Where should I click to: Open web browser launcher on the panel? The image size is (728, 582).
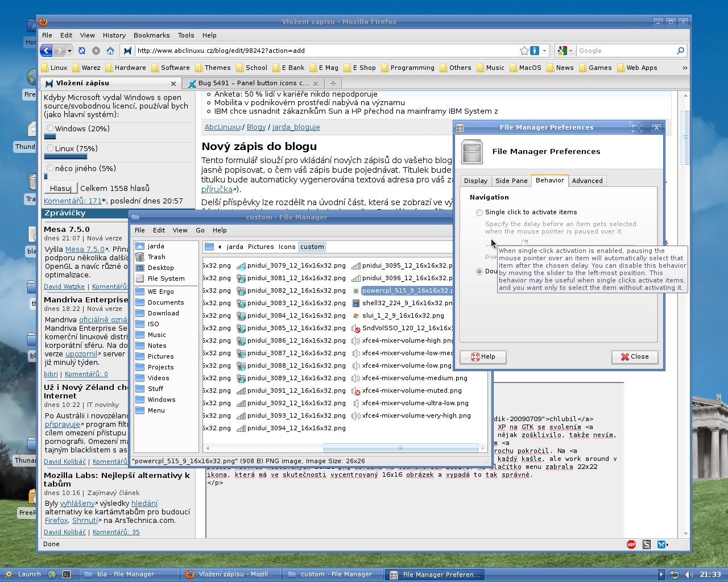(52, 575)
